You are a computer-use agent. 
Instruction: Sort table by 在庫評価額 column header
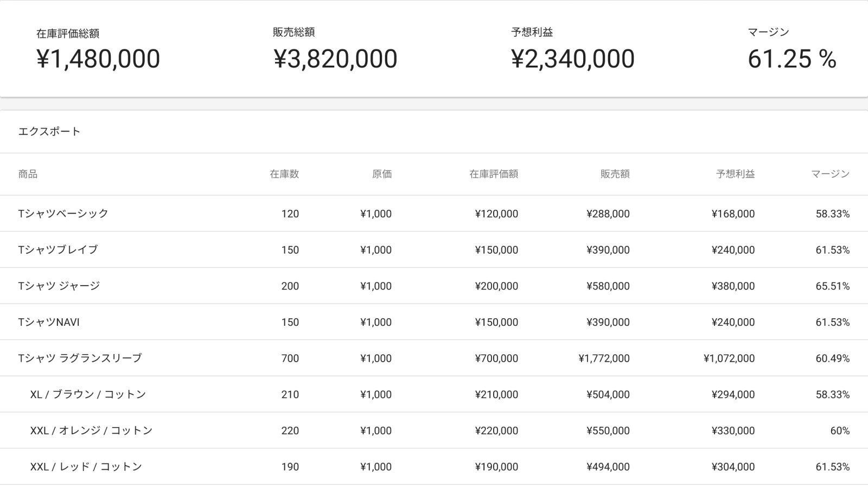click(x=493, y=174)
